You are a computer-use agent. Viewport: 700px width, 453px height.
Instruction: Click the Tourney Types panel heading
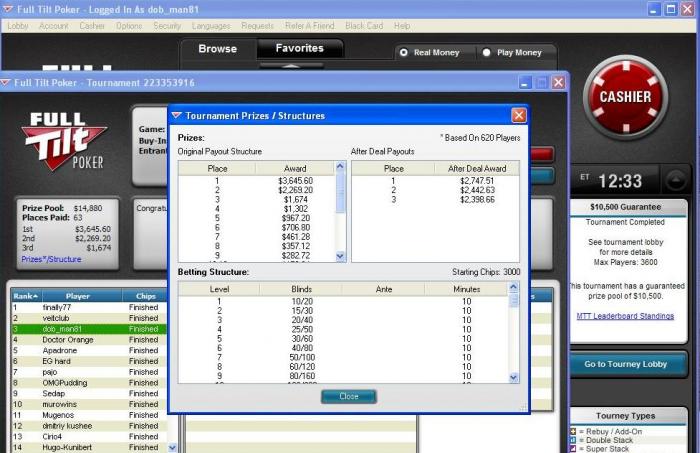[x=625, y=416]
